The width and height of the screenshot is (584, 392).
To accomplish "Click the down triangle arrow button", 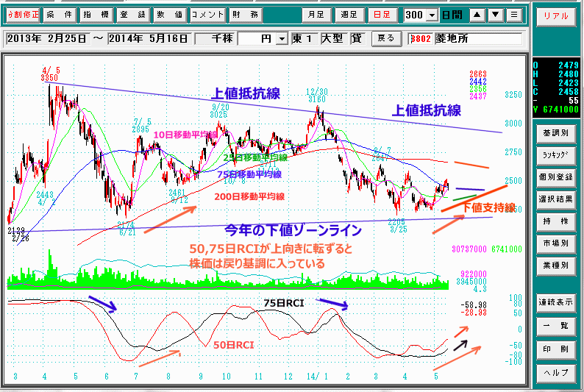I will [495, 15].
